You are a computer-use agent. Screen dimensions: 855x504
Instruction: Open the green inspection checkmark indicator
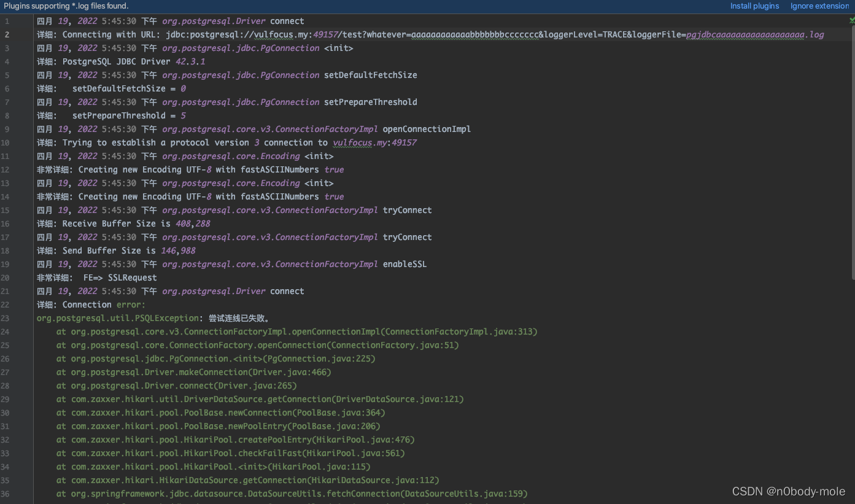852,20
